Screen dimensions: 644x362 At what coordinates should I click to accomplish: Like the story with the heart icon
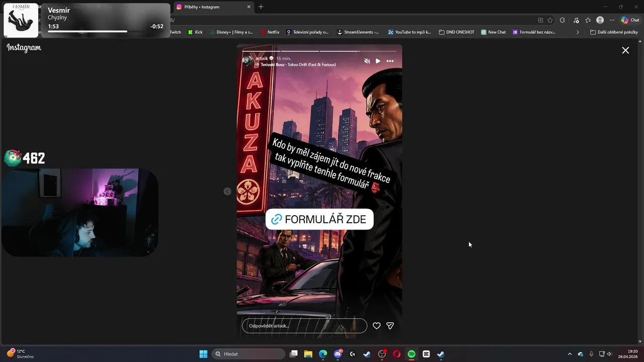pyautogui.click(x=376, y=326)
